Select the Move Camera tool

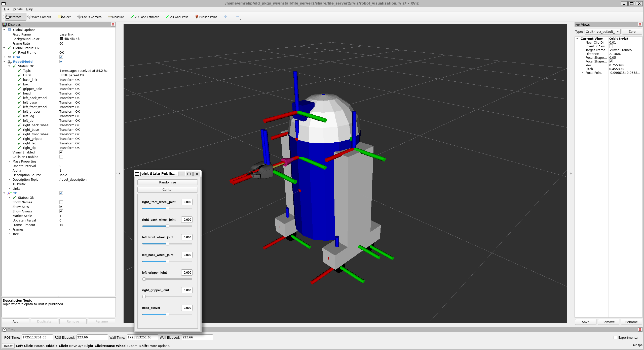click(39, 17)
